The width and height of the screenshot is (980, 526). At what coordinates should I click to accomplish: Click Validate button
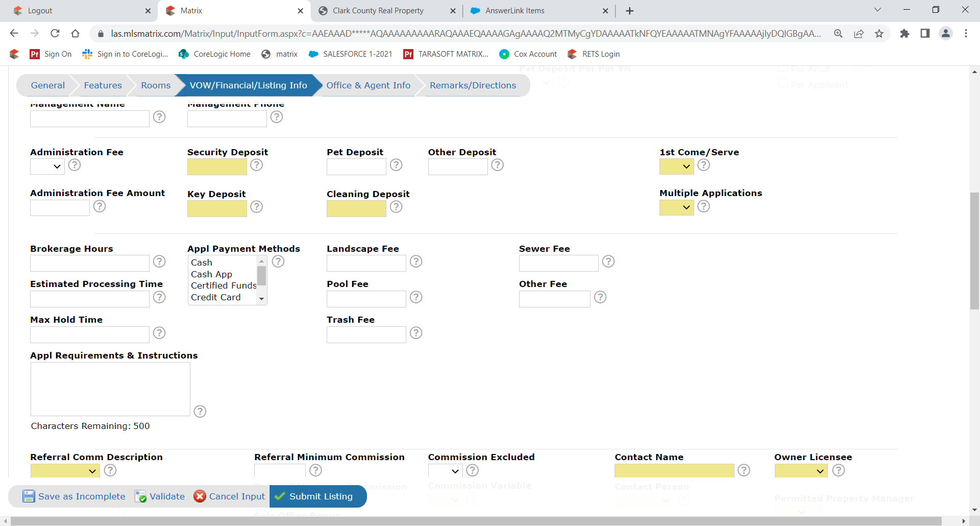160,496
